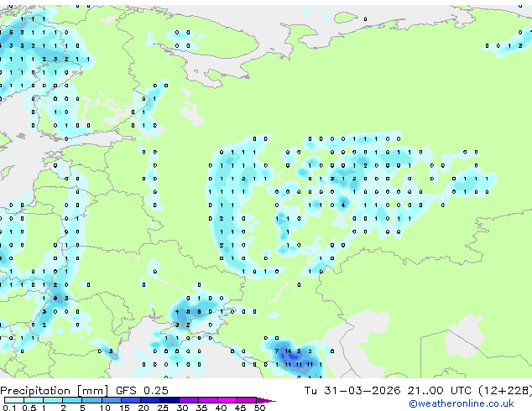Click the lightest 0.1–0.5 mm legend swatch

pyautogui.click(x=14, y=400)
